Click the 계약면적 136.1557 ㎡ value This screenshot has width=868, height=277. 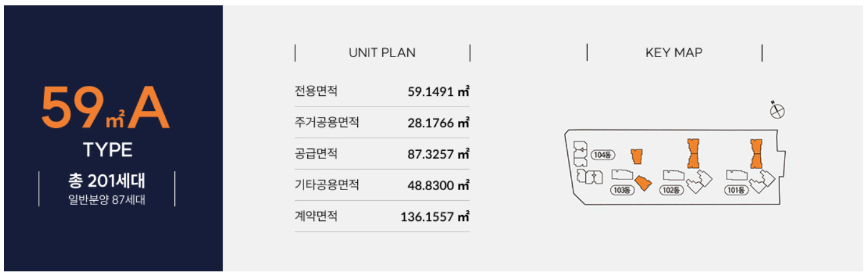pos(435,216)
